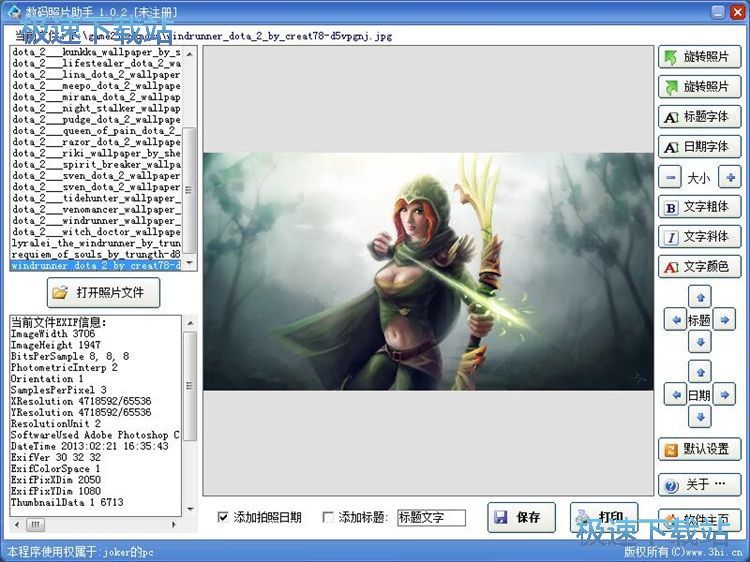This screenshot has width=750, height=562.
Task: Select dota_2___windrunner_wallpaper file in list
Action: [96, 220]
